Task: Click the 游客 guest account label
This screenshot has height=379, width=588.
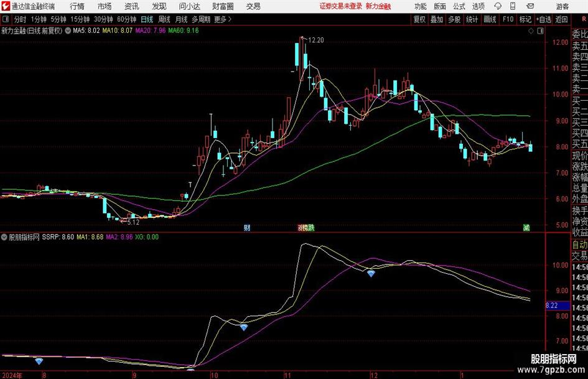Action: [562, 6]
